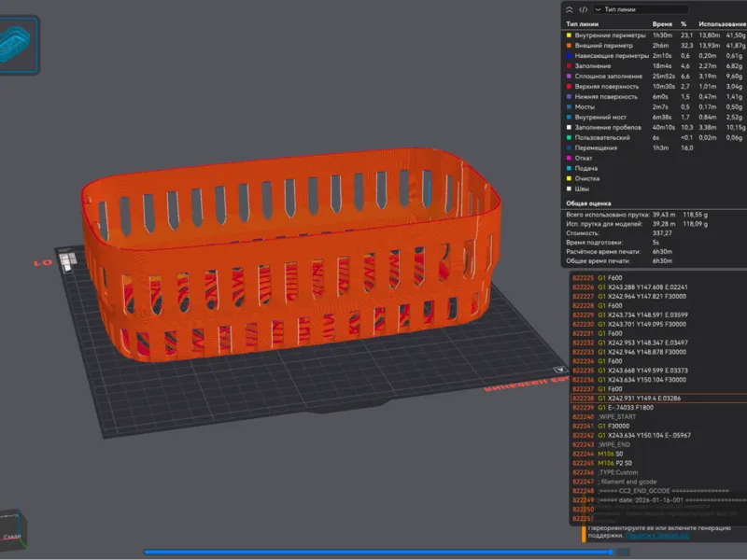Viewport: 747px width, 560px height.
Task: Select highlighted G-code line 822238
Action: pyautogui.click(x=659, y=399)
